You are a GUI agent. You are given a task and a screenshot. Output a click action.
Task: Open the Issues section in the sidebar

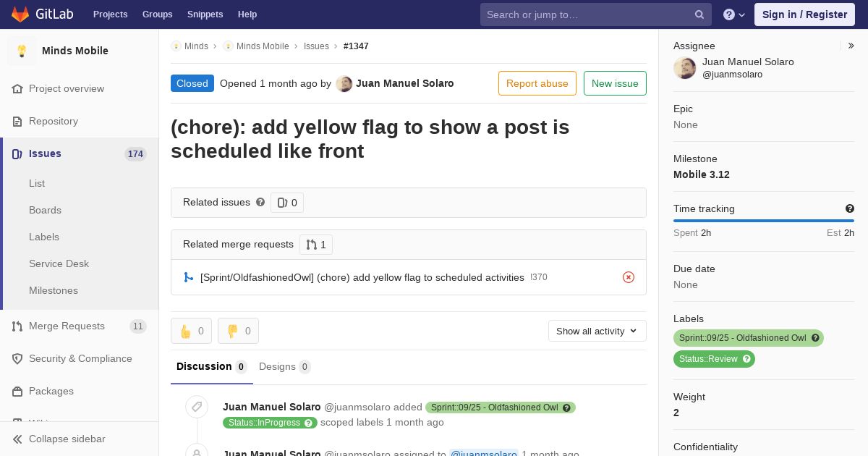coord(45,153)
